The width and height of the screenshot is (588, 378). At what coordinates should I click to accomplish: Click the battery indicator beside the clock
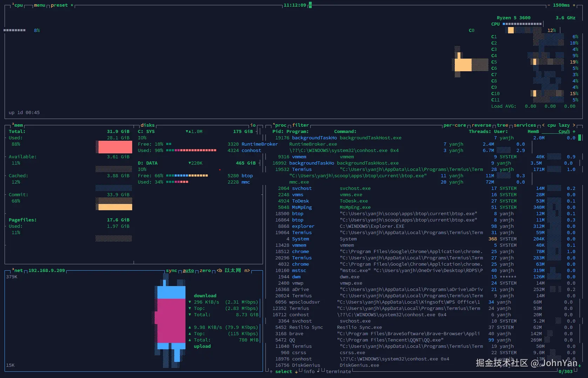point(310,5)
